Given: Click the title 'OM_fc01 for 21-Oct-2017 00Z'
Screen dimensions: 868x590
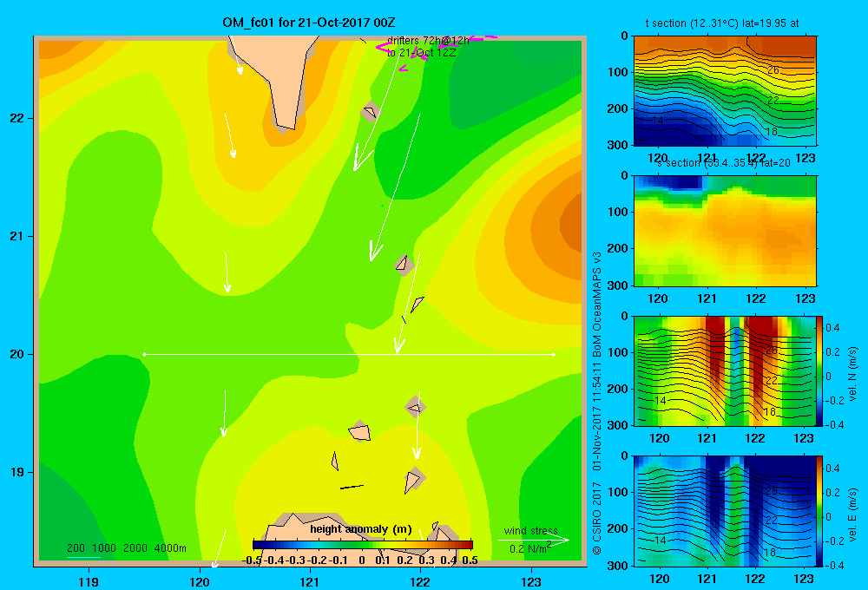Looking at the screenshot, I should [x=309, y=23].
